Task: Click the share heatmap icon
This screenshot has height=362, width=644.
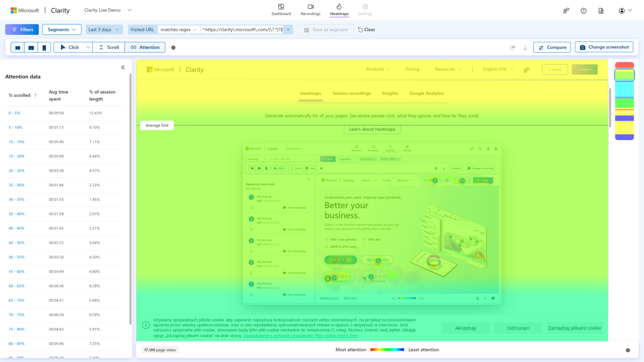Action: (x=513, y=48)
